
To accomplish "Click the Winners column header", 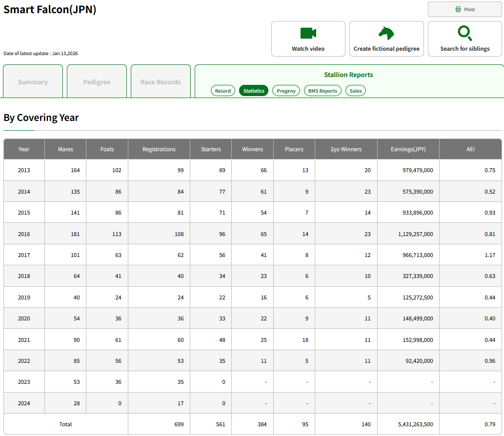I will pyautogui.click(x=252, y=149).
